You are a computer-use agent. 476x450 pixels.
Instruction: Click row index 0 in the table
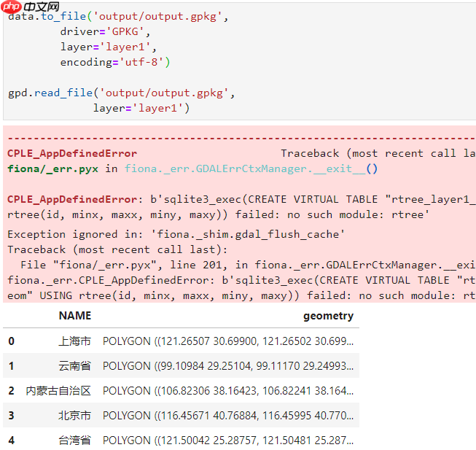(11, 341)
